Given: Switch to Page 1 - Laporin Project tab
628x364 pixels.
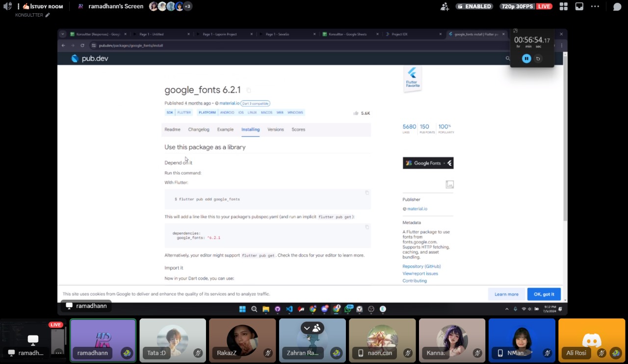Looking at the screenshot, I should [x=224, y=34].
